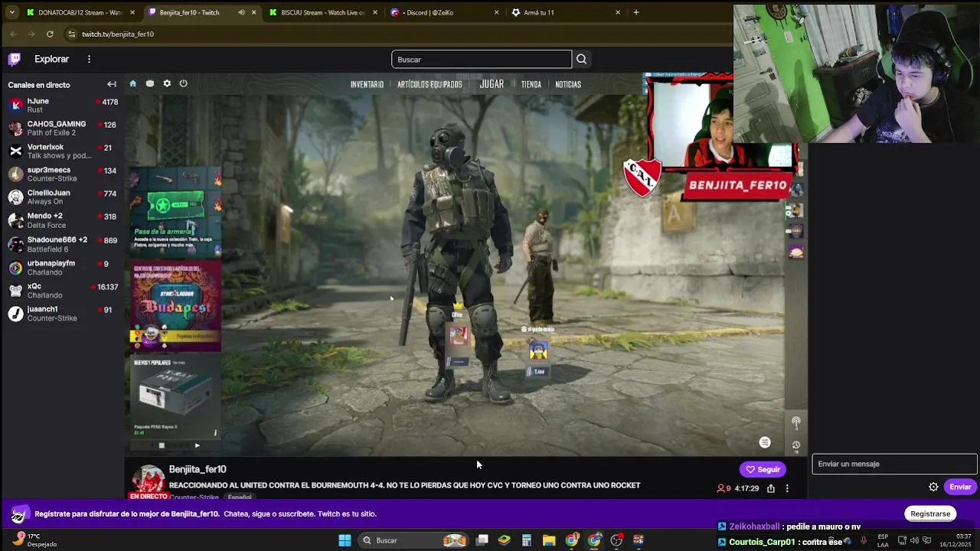Click Benjiita_fer10 channel avatar
The width and height of the screenshot is (980, 551).
point(150,480)
